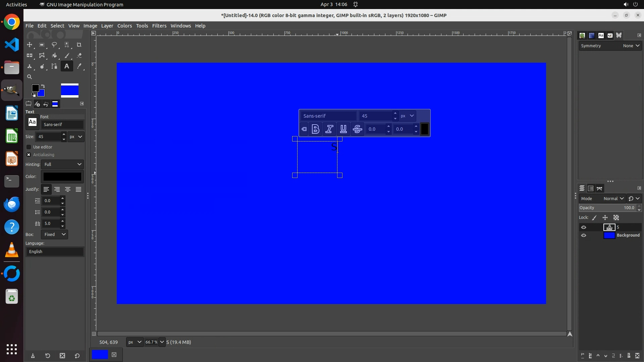644x362 pixels.
Task: Open the Filters menu
Action: (159, 26)
